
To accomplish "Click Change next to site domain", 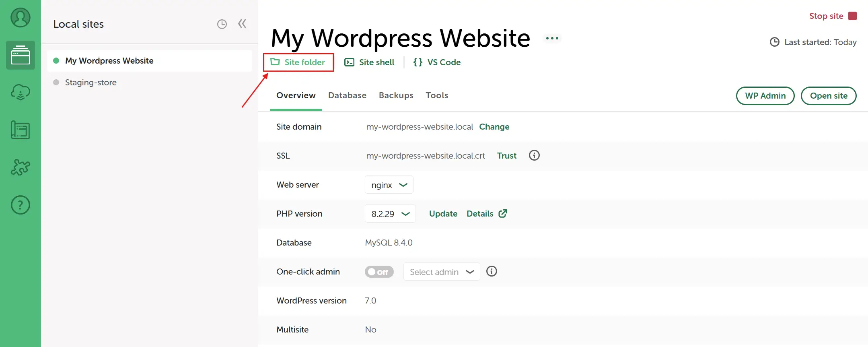I will tap(494, 127).
